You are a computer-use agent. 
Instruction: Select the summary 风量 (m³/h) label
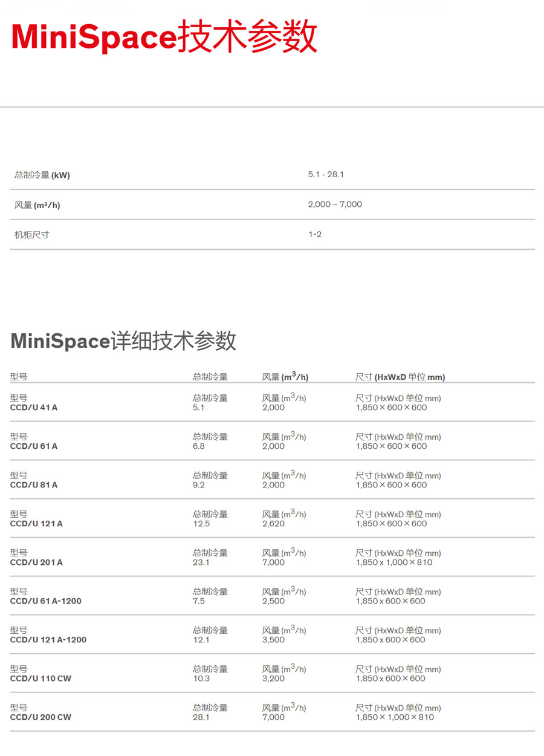(x=37, y=205)
